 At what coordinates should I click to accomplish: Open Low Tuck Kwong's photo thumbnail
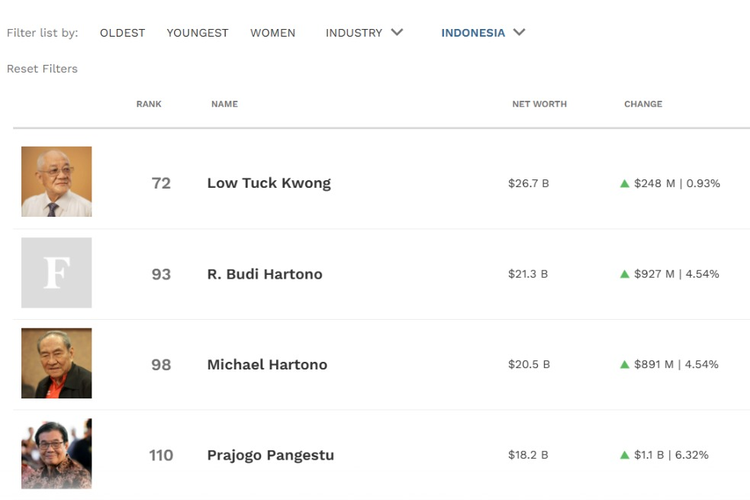(x=56, y=182)
